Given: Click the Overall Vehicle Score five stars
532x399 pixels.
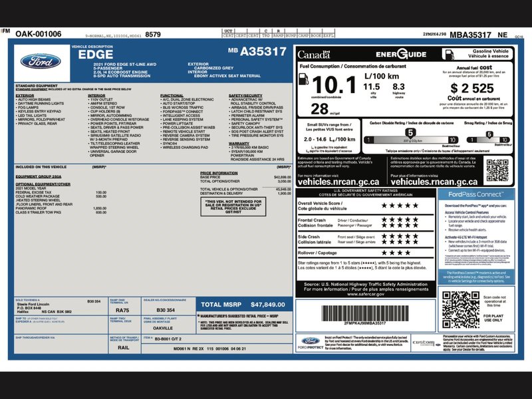Looking at the screenshot, I should coord(400,205).
